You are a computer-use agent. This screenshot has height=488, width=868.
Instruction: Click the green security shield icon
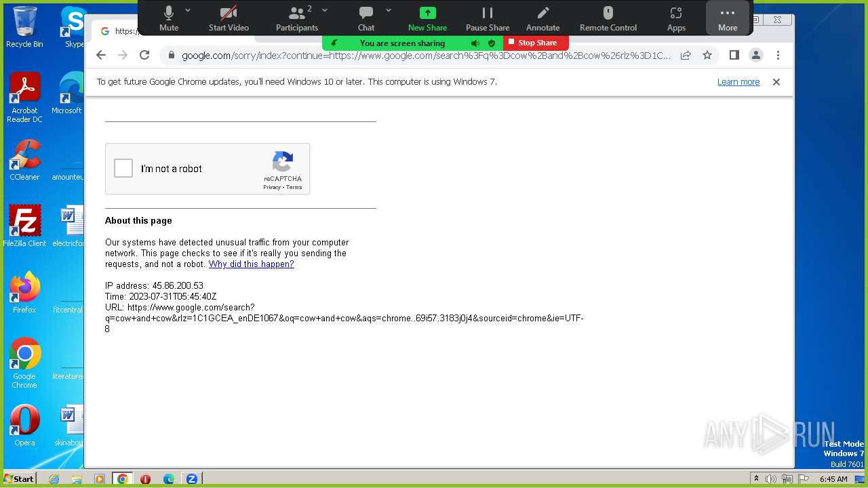coord(492,43)
